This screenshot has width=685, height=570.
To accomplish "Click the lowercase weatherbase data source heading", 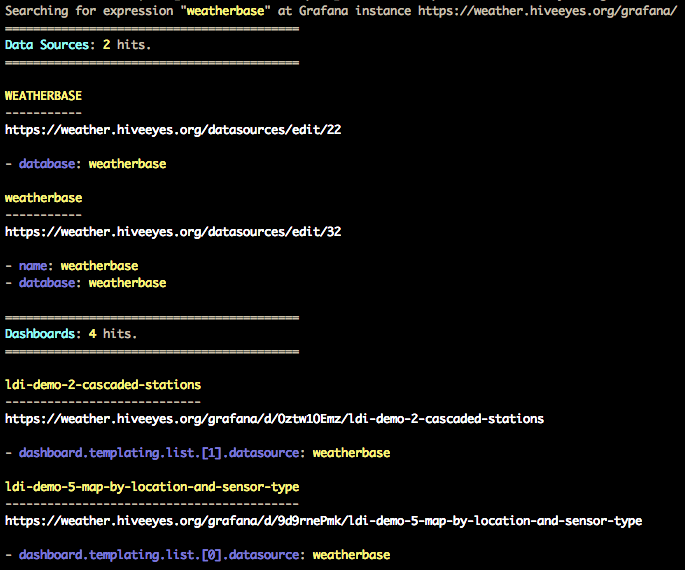I will [43, 198].
